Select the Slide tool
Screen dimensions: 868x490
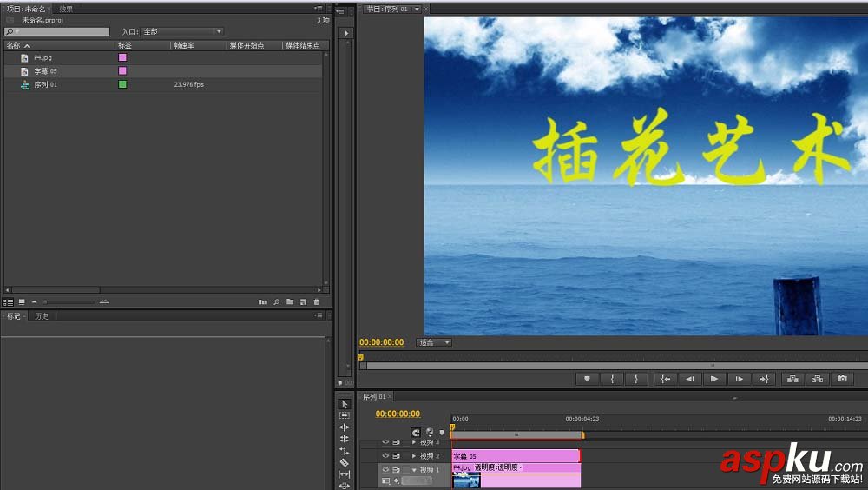pyautogui.click(x=345, y=486)
